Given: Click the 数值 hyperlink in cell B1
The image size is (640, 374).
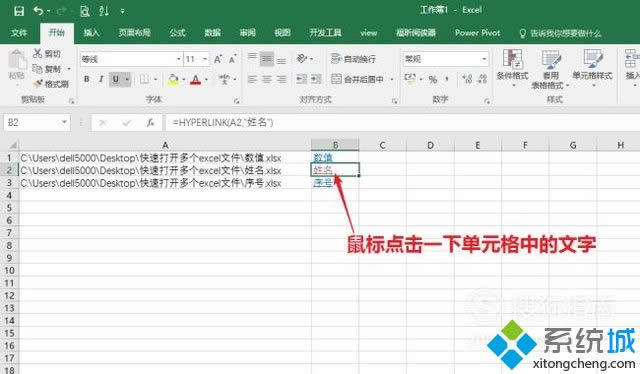Looking at the screenshot, I should (x=323, y=158).
